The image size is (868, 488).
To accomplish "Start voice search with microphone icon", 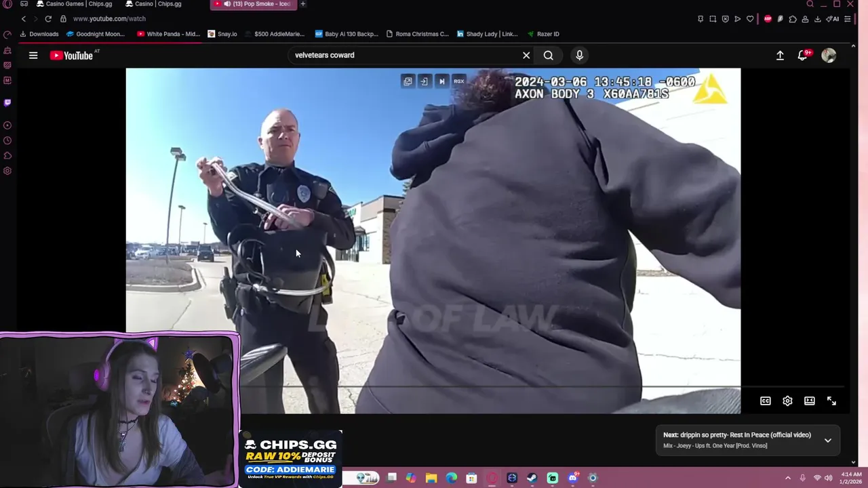I will coord(579,56).
